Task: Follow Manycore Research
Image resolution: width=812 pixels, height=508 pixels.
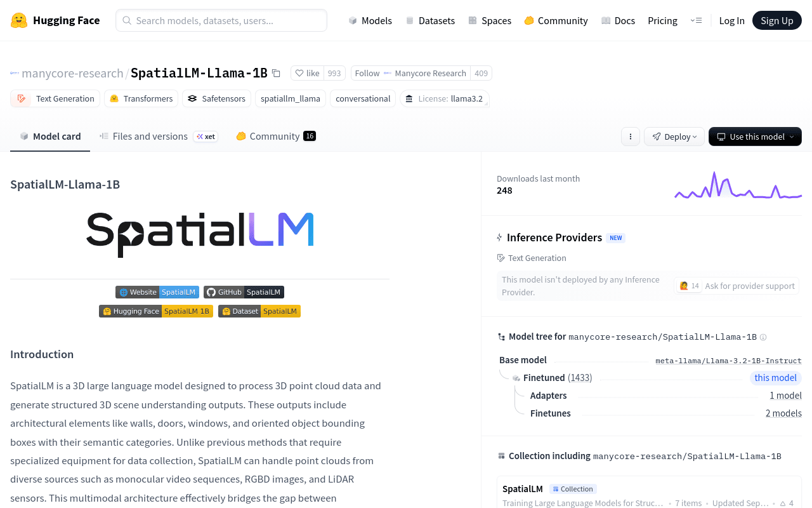Action: point(411,73)
